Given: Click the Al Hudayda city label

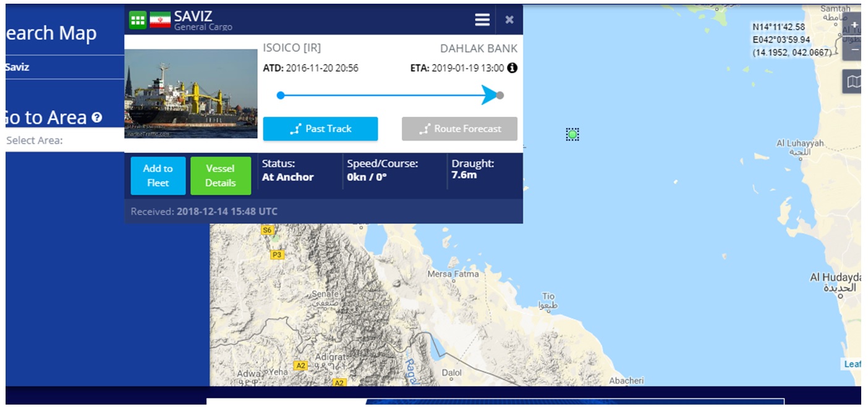Looking at the screenshot, I should (835, 282).
